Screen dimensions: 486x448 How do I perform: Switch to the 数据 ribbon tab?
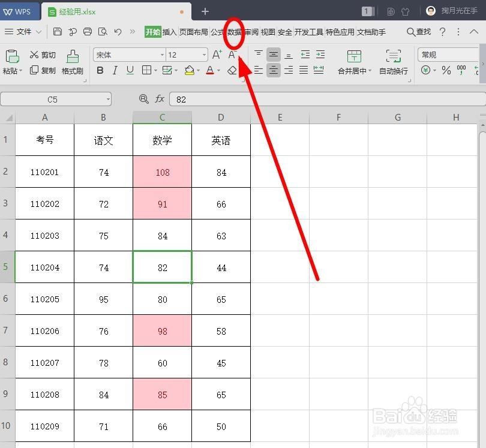tap(233, 32)
